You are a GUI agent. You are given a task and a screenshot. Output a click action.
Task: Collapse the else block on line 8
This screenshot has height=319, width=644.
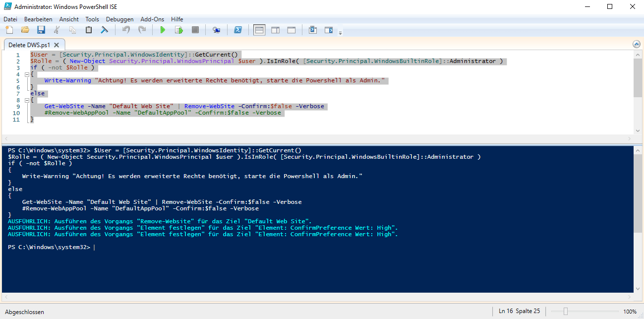click(26, 100)
